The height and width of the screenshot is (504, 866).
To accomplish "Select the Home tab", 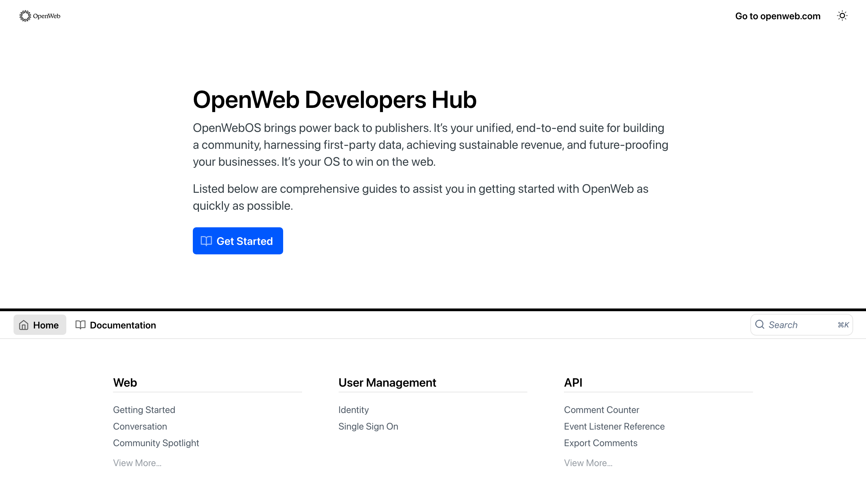I will pyautogui.click(x=40, y=325).
